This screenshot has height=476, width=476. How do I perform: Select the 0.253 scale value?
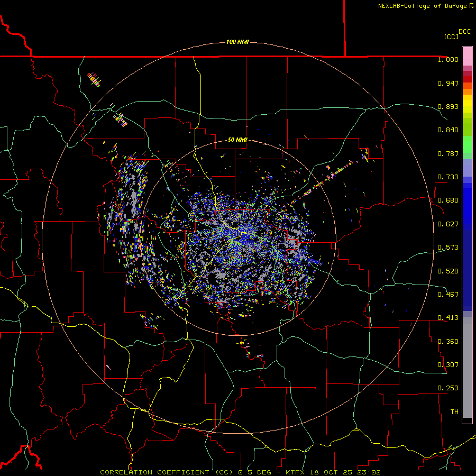[448, 388]
